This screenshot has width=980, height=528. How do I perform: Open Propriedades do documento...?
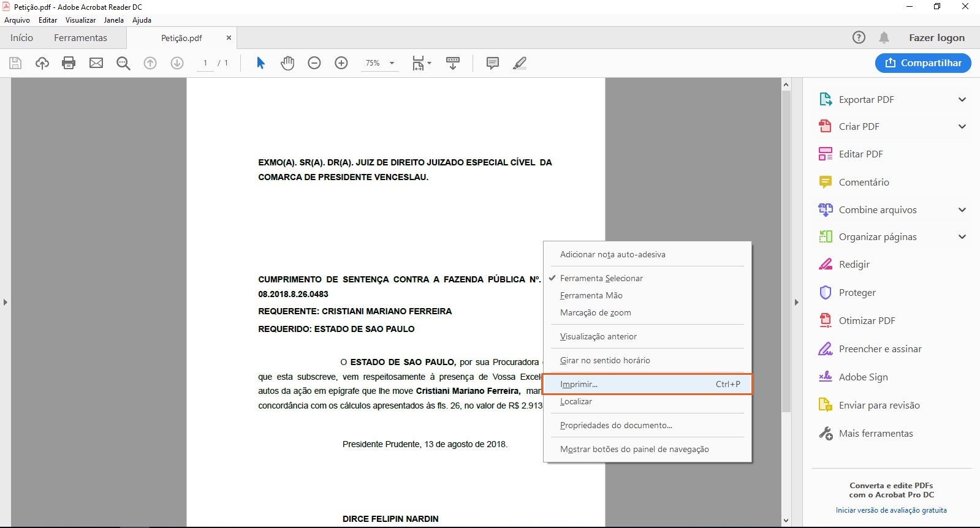point(647,425)
